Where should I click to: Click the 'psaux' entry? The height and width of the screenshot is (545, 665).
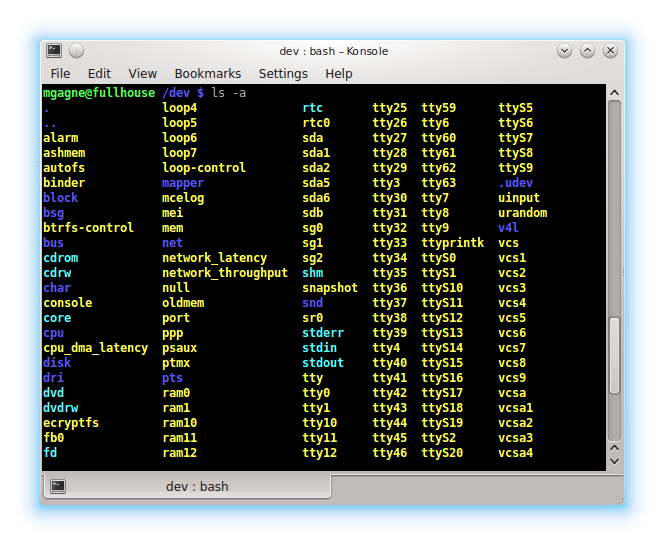[x=179, y=349]
